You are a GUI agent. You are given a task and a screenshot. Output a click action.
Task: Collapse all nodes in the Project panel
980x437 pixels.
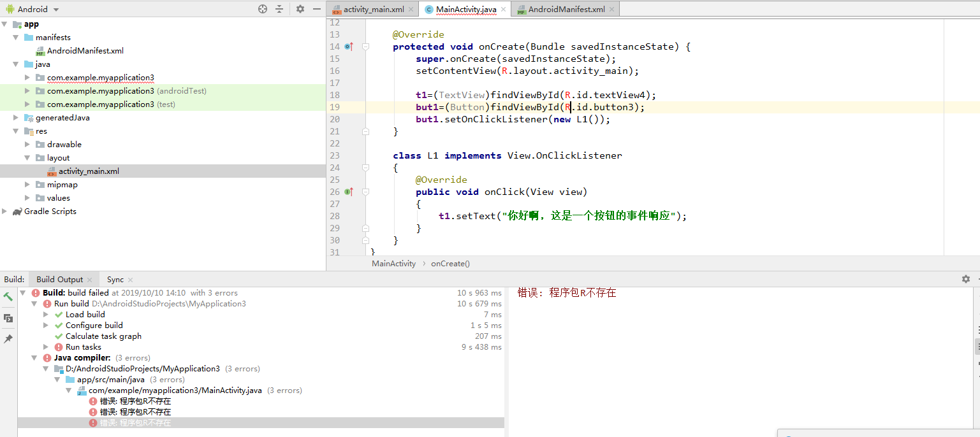coord(279,10)
